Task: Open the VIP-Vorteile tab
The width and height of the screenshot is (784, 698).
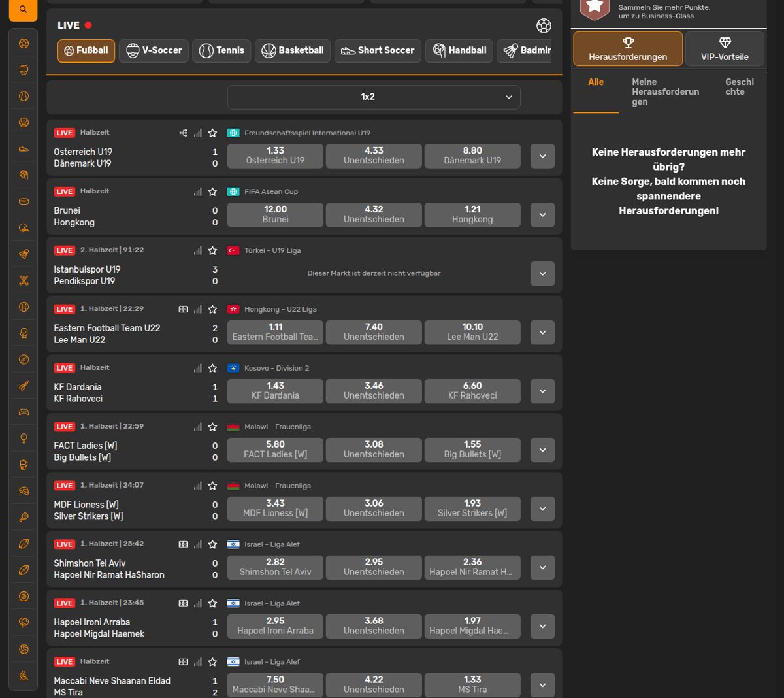Action: coord(725,49)
